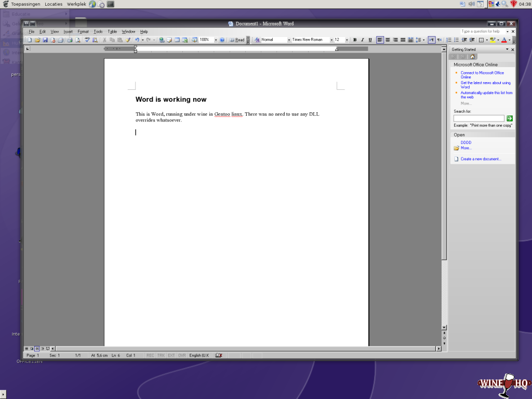532x399 pixels.
Task: Toggle italic formatting
Action: tap(362, 40)
